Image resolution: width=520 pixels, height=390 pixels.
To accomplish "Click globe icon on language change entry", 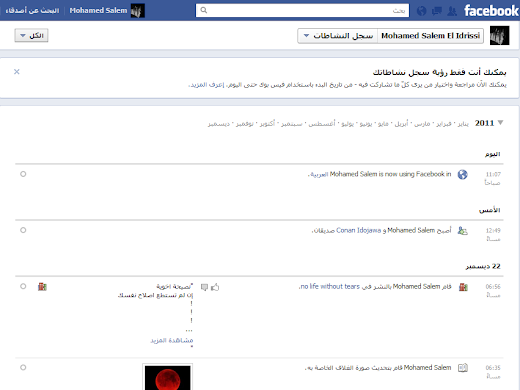I will click(463, 174).
